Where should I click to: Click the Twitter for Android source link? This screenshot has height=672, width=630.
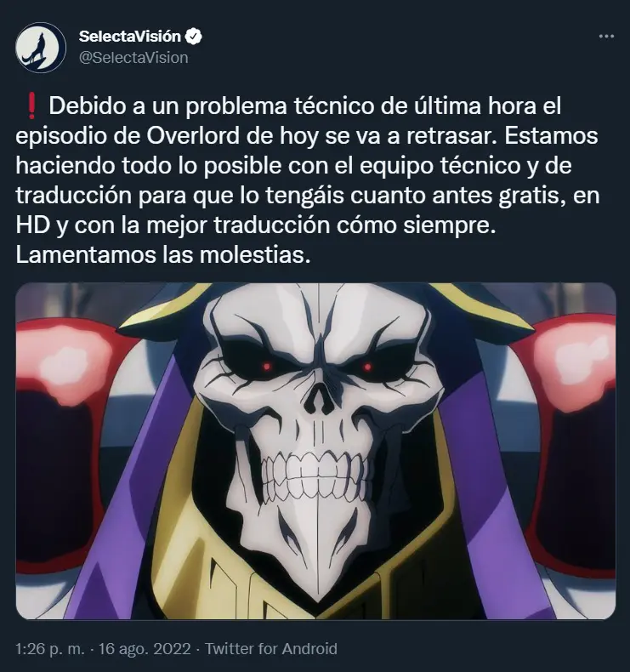coord(271,648)
